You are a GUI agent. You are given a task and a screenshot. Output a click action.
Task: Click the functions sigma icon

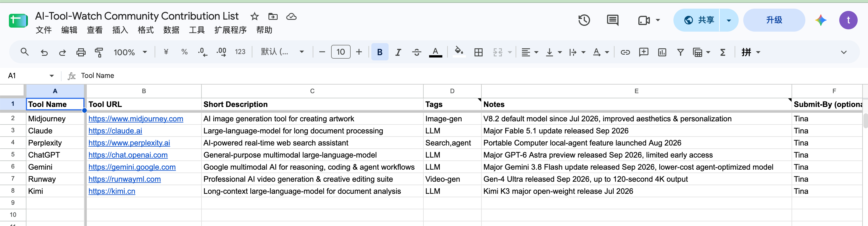pos(723,52)
